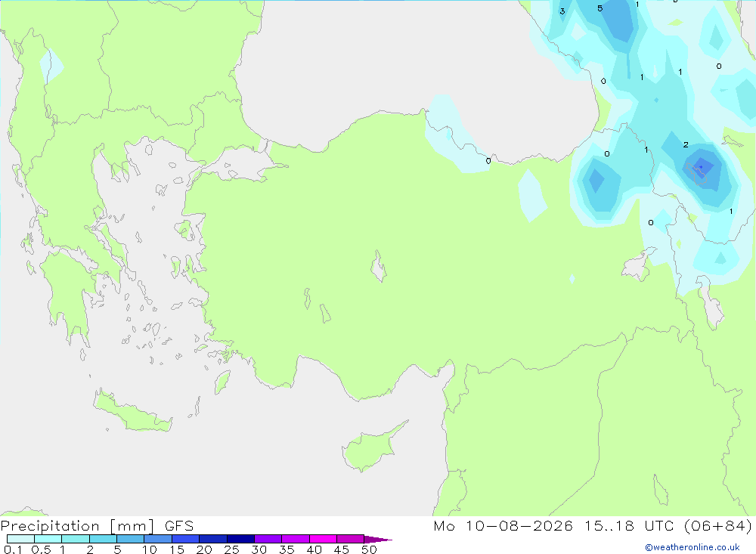Click the '45' legend scale number
The width and height of the screenshot is (756, 554).
click(342, 549)
